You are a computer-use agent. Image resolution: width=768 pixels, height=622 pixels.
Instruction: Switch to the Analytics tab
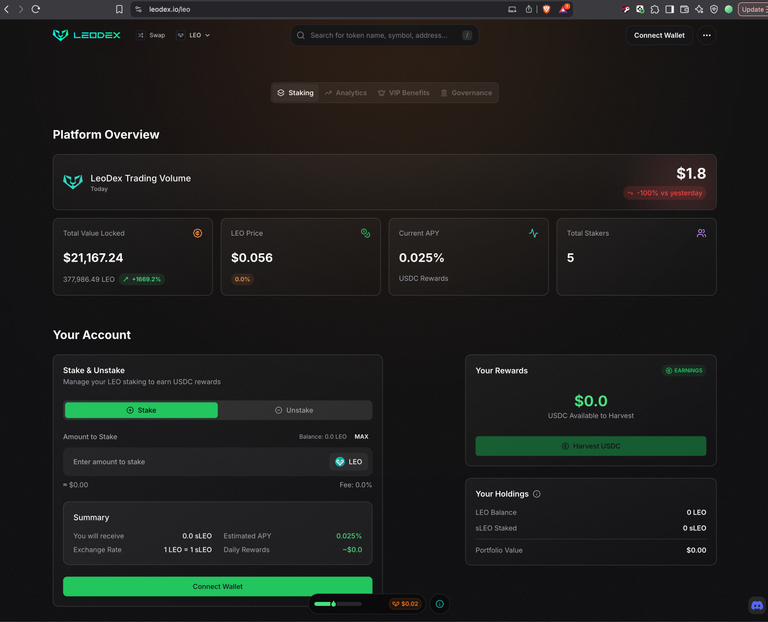click(346, 93)
